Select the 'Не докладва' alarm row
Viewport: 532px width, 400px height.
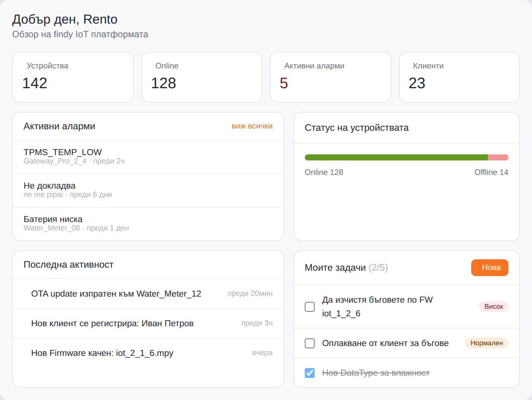pos(148,190)
